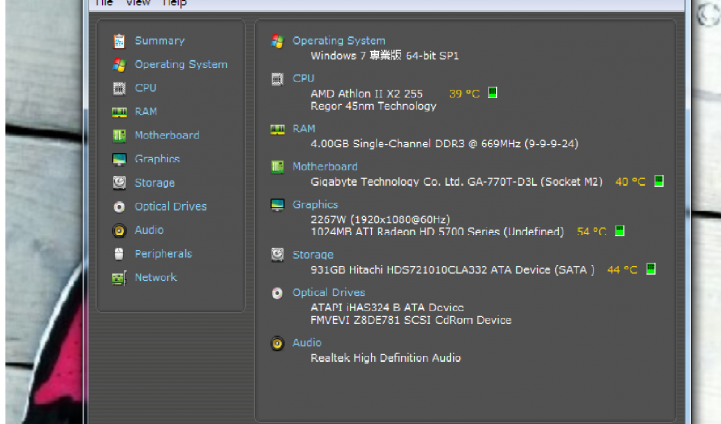Open the File menu
Image resolution: width=721 pixels, height=424 pixels.
(104, 3)
